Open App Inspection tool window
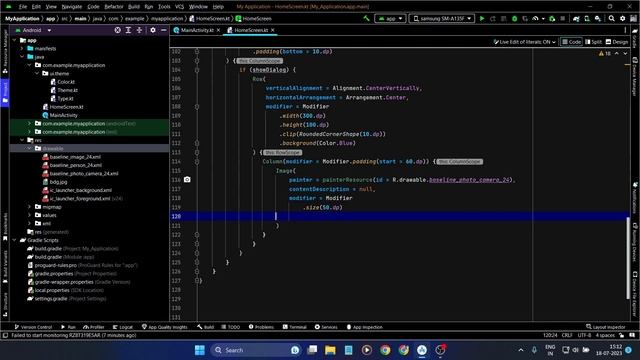This screenshot has height=360, width=640. pos(364,327)
